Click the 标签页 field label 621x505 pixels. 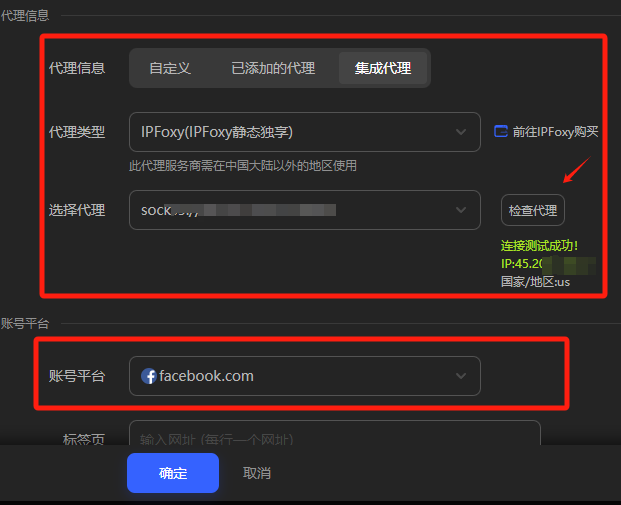(x=84, y=439)
